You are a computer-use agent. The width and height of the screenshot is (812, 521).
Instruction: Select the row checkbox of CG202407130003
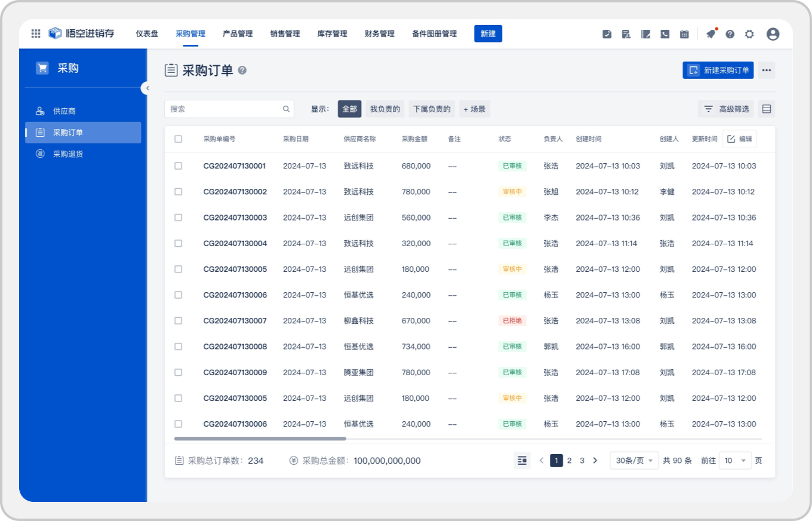[178, 217]
